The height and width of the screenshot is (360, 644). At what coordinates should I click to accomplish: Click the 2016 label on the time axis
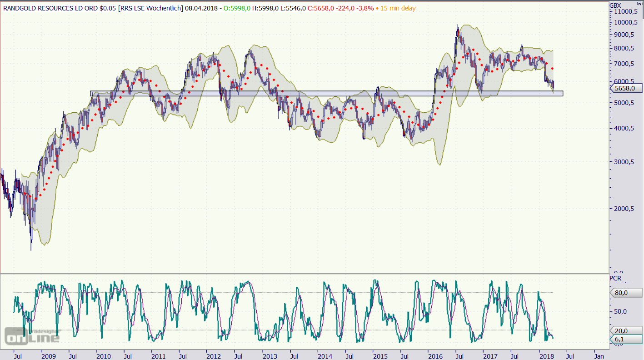[435, 356]
